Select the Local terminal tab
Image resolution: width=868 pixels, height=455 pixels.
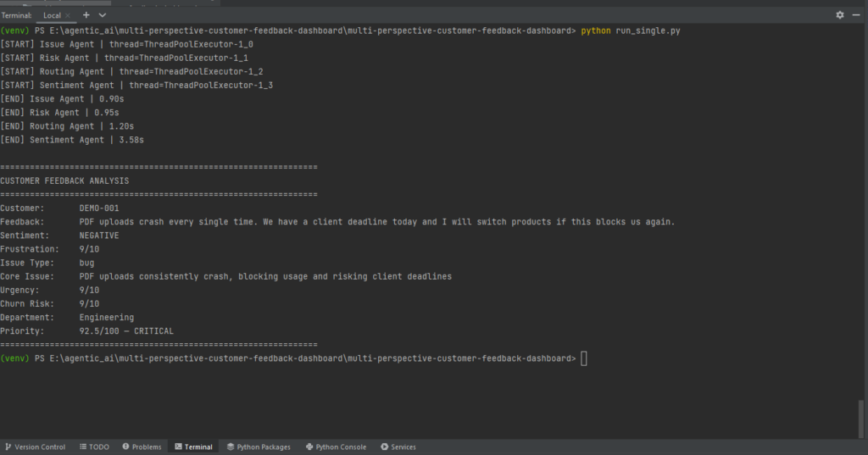pos(52,15)
